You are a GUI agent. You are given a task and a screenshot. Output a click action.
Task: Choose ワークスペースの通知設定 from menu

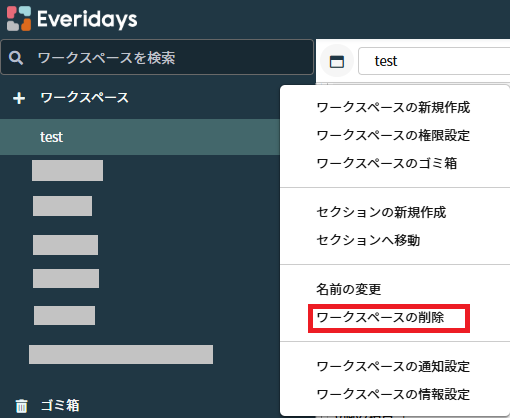(393, 366)
